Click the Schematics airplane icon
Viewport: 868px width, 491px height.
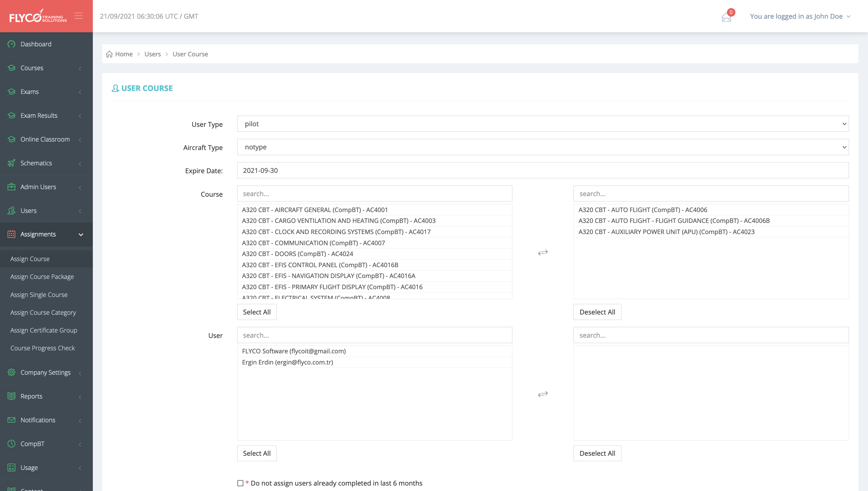coord(11,163)
